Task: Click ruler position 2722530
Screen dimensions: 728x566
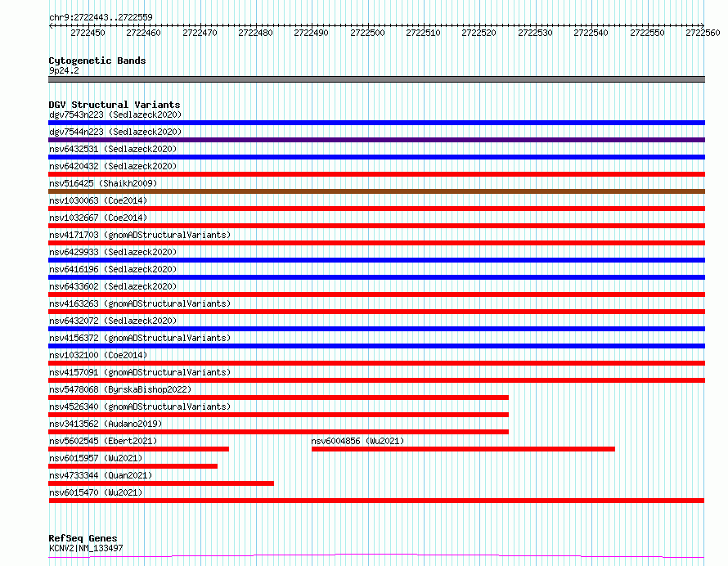Action: 535,33
